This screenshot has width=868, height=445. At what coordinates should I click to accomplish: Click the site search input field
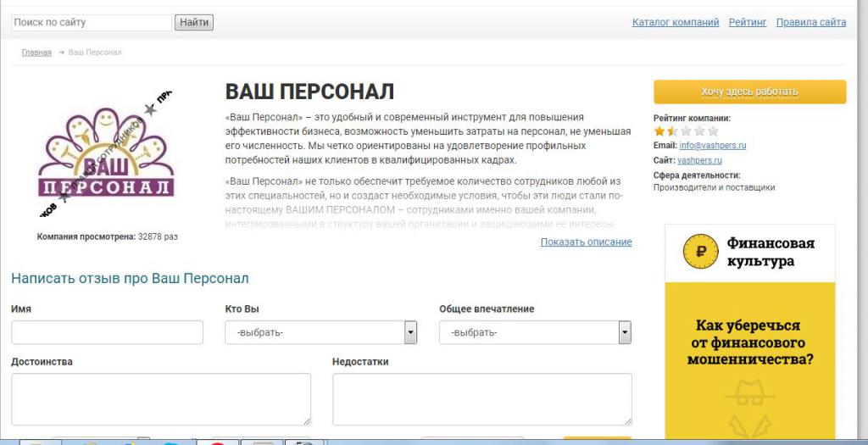(92, 23)
